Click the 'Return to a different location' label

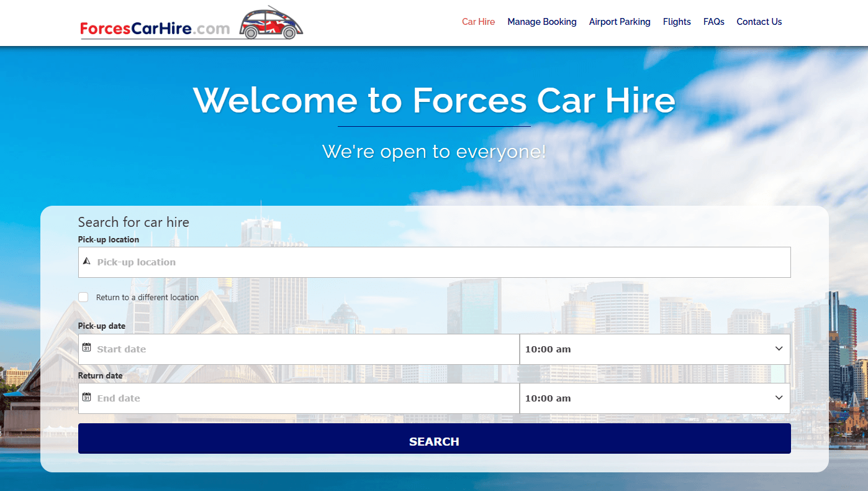(x=147, y=298)
